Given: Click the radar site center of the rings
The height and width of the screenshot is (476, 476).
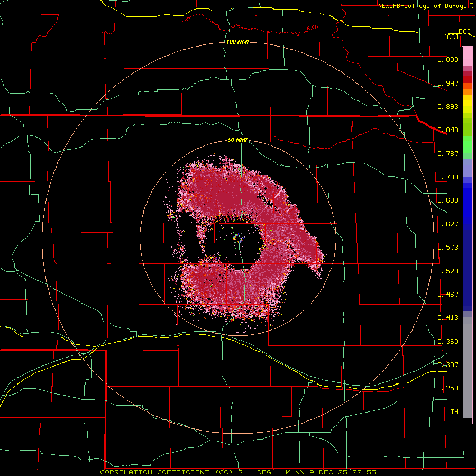Looking at the screenshot, I should tap(239, 238).
